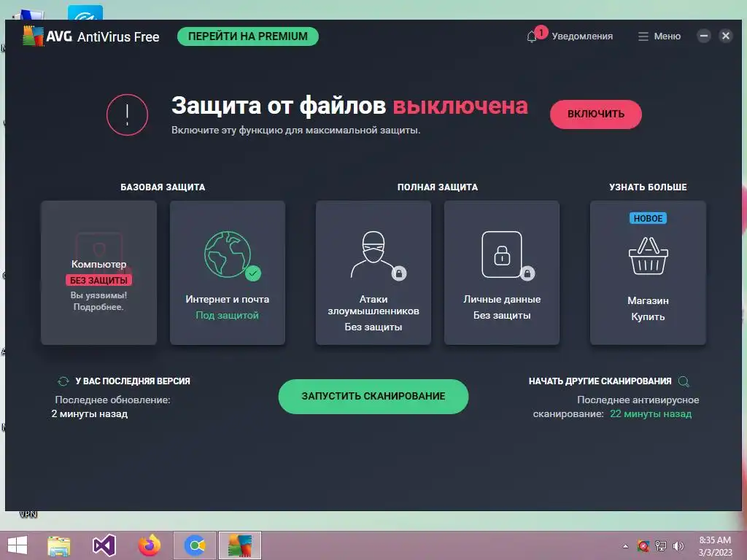This screenshot has height=560, width=747.
Task: Start scan with ЗАПУСТИТЬ СКАНИРОВАНИЕ
Action: 373,396
